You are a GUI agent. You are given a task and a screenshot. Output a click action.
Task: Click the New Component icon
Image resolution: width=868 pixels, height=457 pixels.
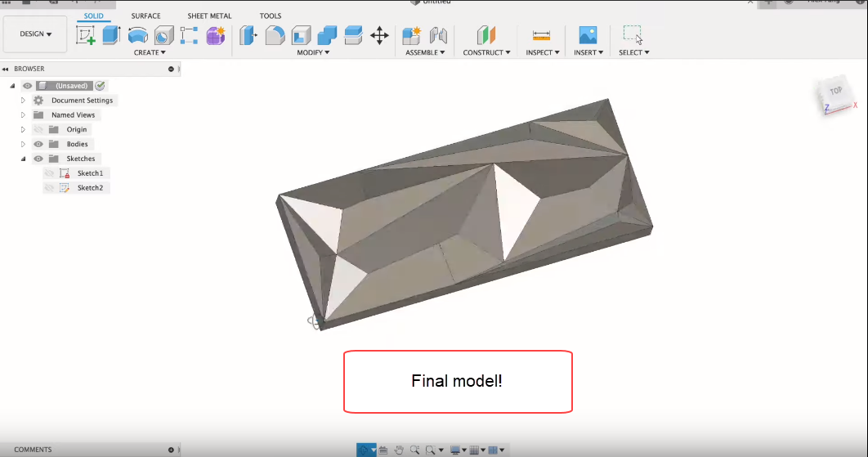411,35
